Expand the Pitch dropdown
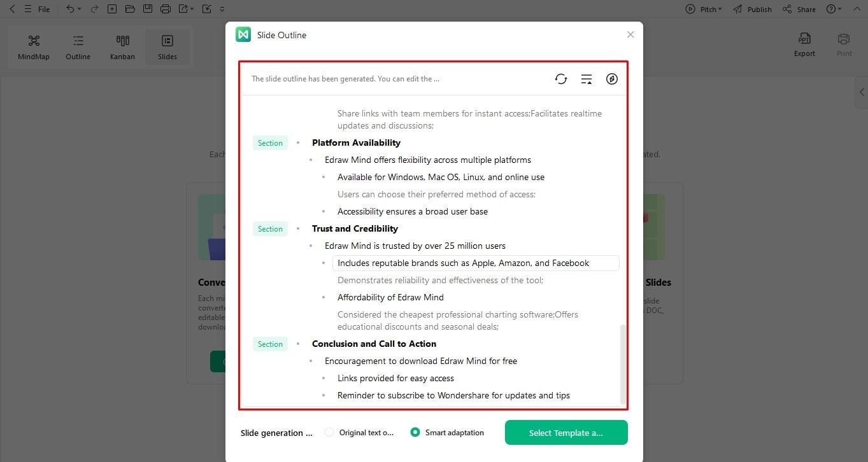The image size is (868, 462). coord(704,9)
